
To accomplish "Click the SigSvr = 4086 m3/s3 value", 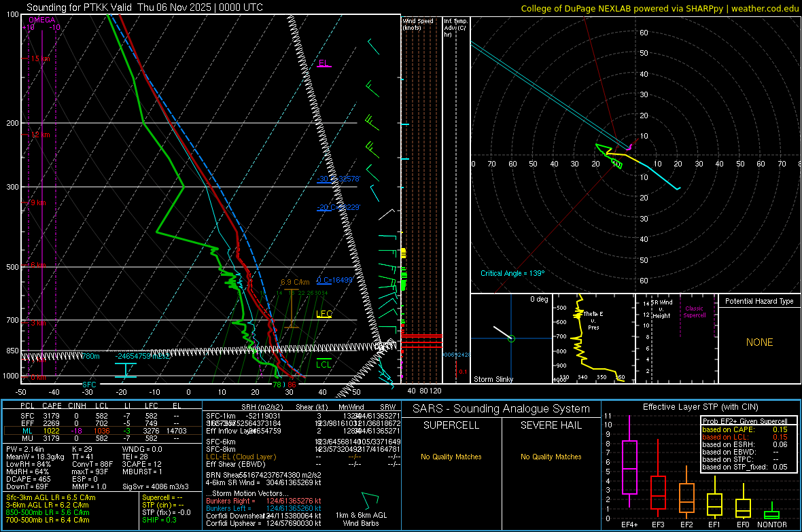I will 156,486.
